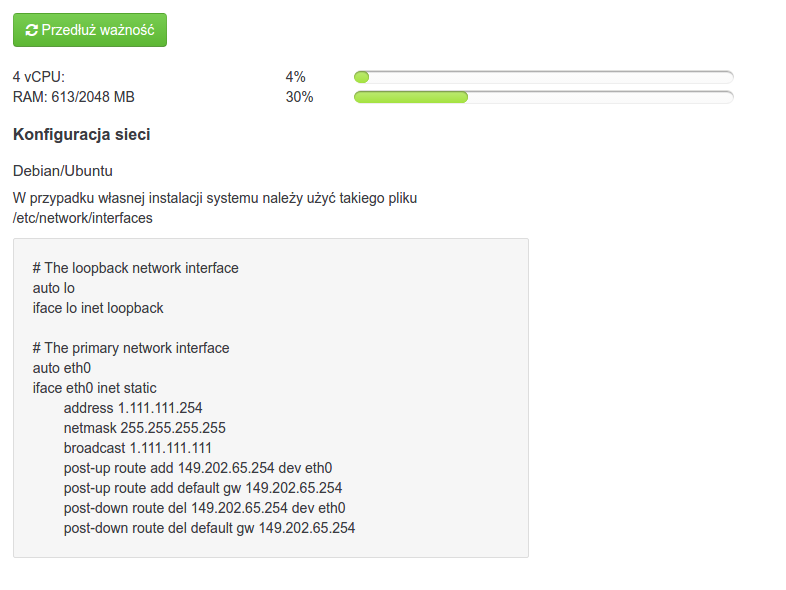The width and height of the screenshot is (786, 590).
Task: Click the '# The primary network interface' comment
Action: (131, 348)
